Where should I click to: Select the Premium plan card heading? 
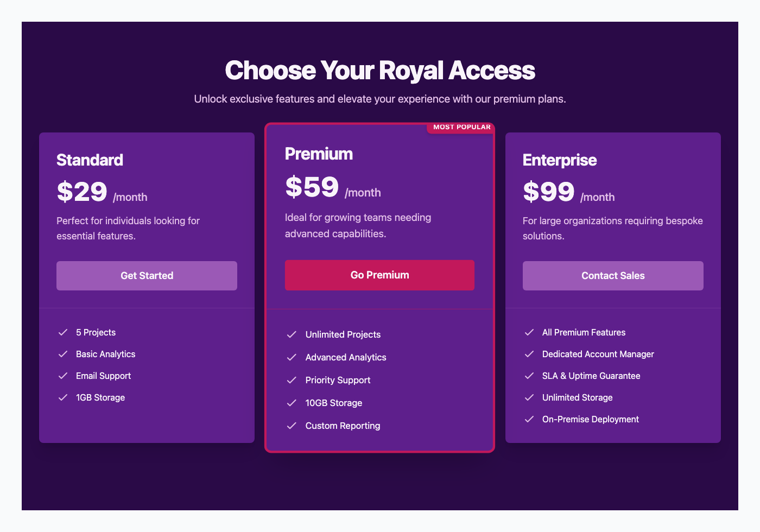pos(319,154)
